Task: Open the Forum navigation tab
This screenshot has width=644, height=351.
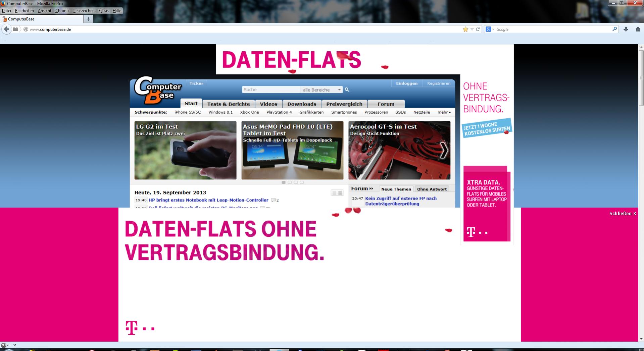Action: [x=386, y=104]
